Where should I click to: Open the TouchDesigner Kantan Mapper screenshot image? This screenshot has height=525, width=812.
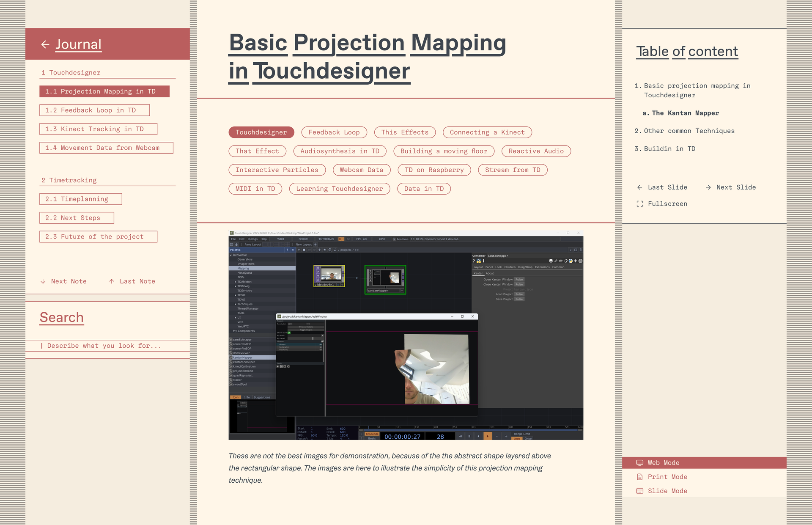(x=406, y=335)
